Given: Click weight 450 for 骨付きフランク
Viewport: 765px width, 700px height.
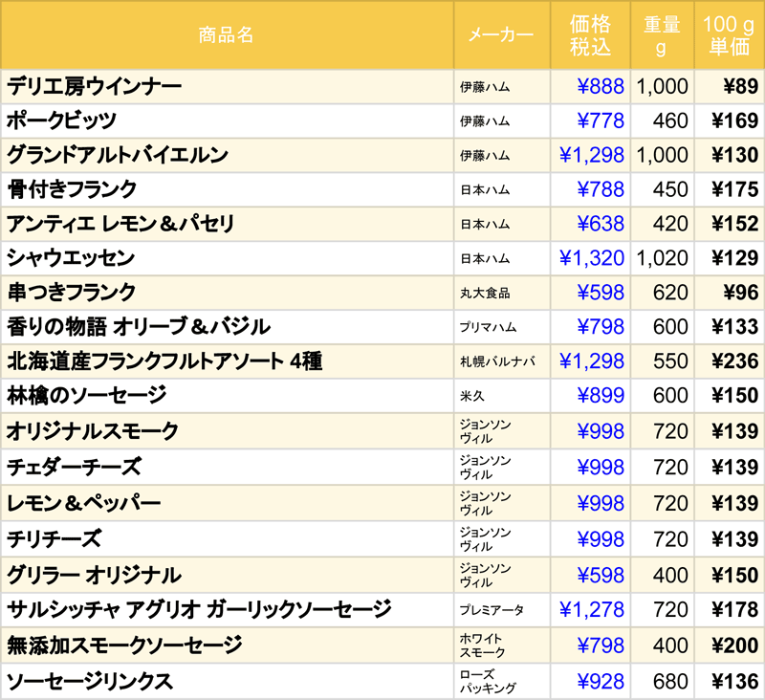Looking at the screenshot, I should (x=670, y=189).
